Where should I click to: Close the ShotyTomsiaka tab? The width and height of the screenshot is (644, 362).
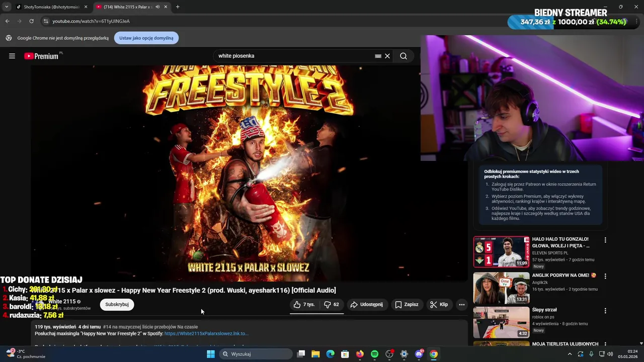(x=86, y=7)
